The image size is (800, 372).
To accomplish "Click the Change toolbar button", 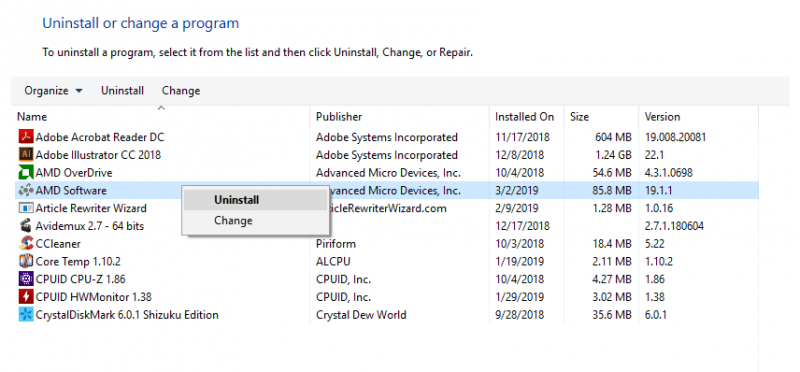I will (181, 91).
